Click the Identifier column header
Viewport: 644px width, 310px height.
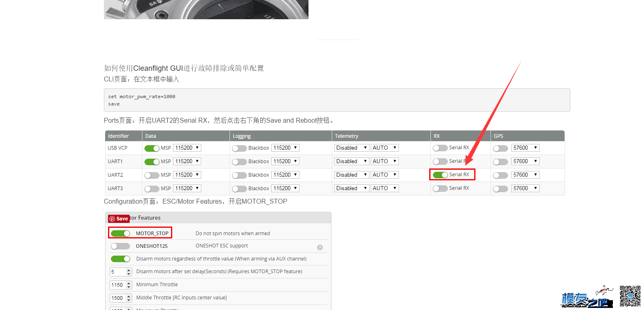[x=124, y=136]
